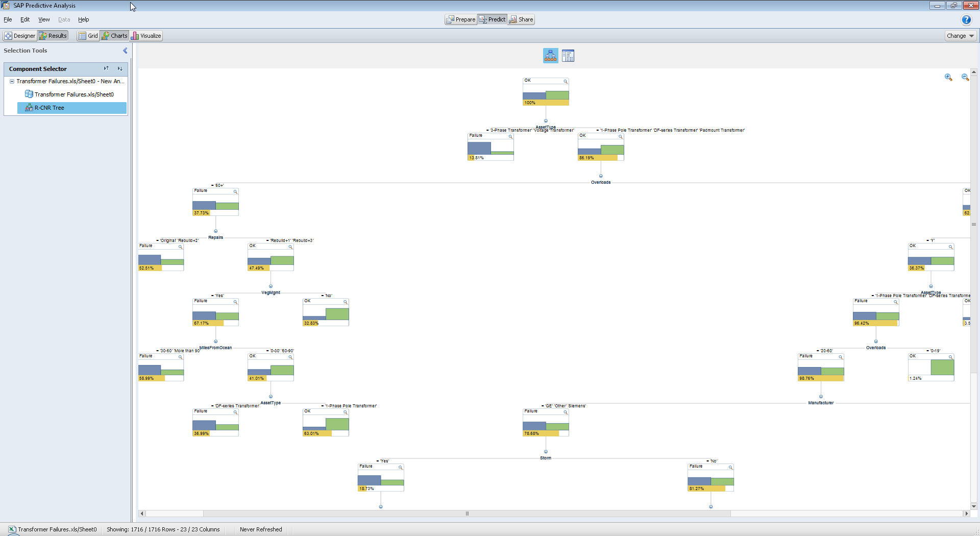Go to the Share room
The width and height of the screenshot is (980, 536).
[x=521, y=19]
